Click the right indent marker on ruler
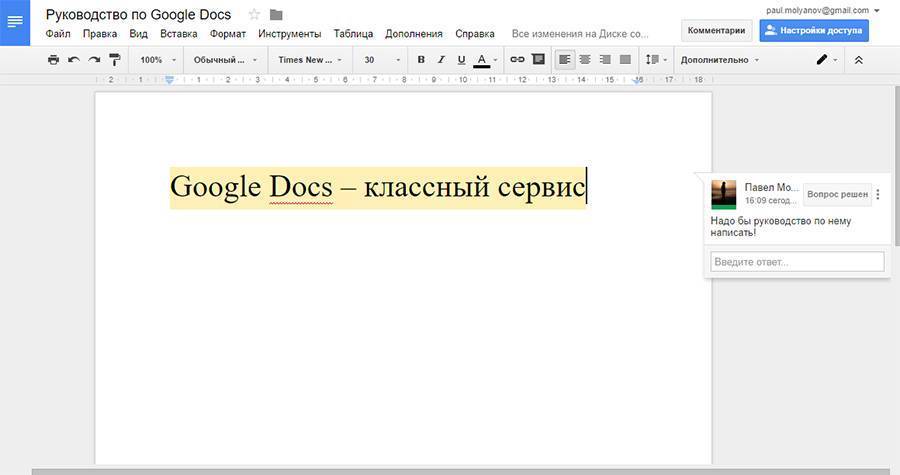900x475 pixels. (638, 81)
